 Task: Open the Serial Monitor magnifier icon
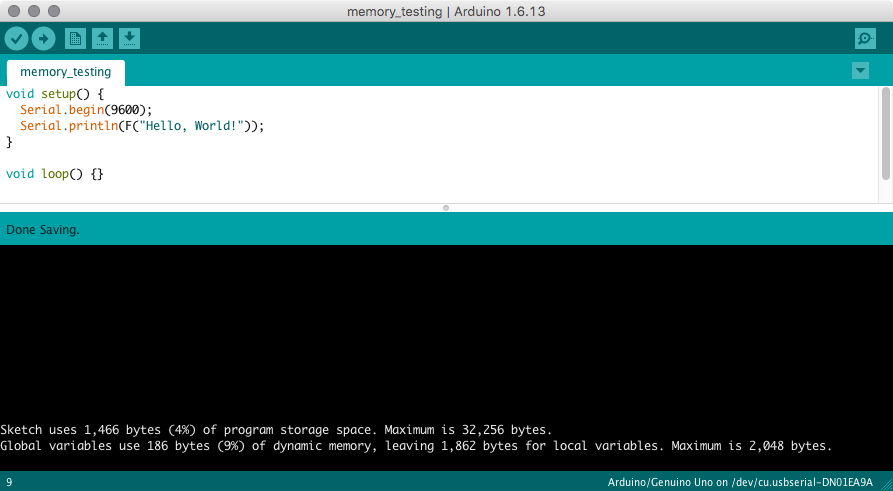(x=865, y=39)
